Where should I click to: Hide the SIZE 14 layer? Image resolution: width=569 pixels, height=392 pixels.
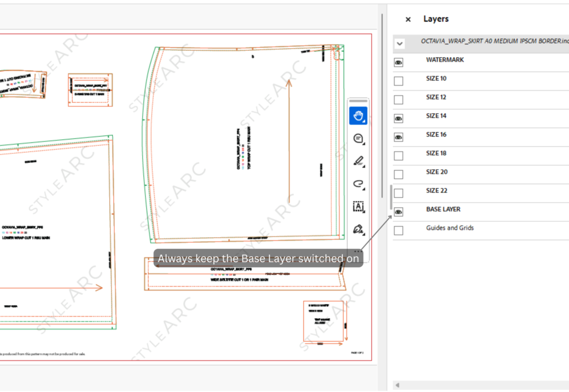click(398, 119)
